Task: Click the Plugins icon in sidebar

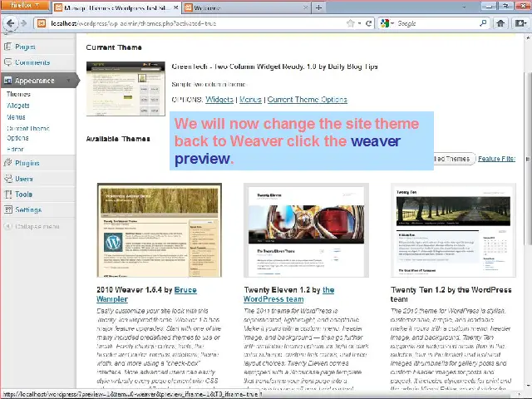Action: [7, 164]
